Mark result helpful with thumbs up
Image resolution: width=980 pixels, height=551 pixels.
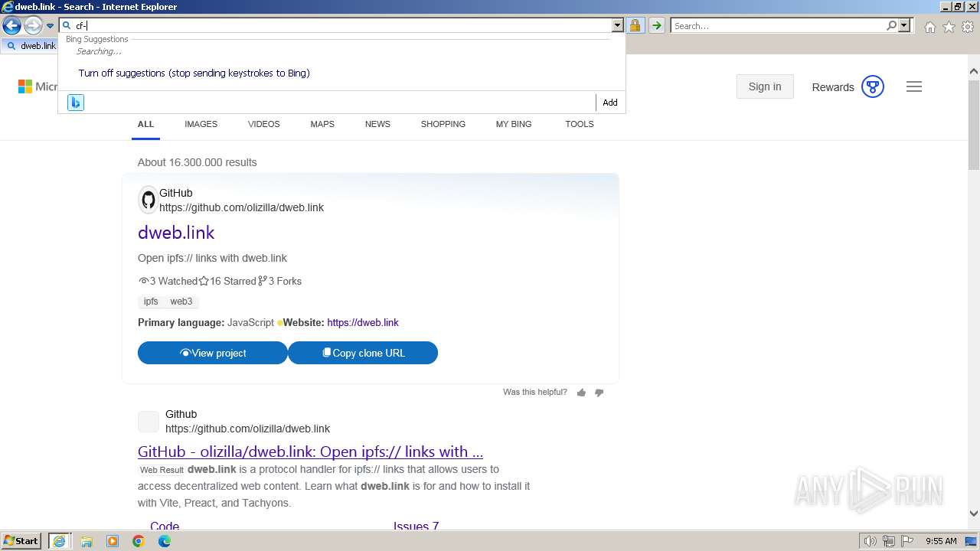coord(581,393)
